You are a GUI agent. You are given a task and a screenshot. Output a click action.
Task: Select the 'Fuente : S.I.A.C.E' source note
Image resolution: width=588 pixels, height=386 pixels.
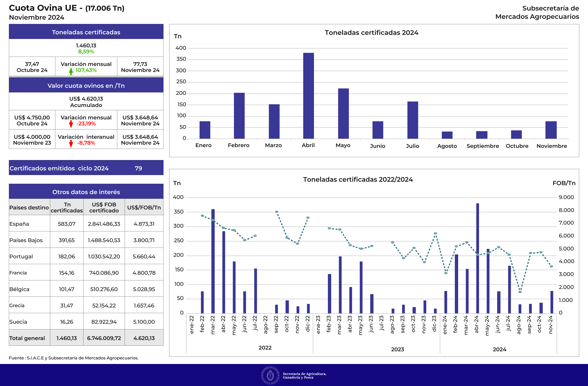pos(74,358)
